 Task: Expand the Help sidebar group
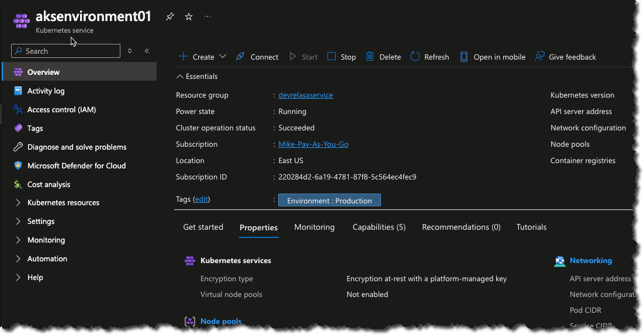pyautogui.click(x=18, y=277)
